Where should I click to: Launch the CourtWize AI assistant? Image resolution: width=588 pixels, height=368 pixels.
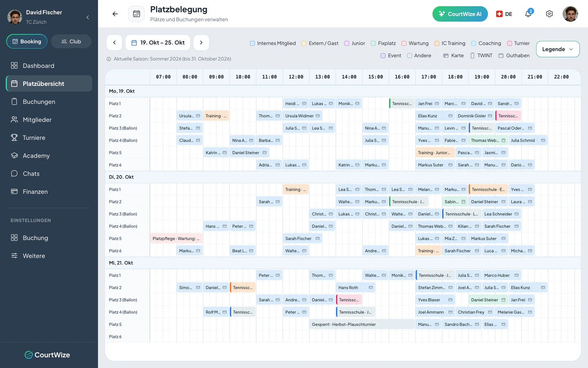point(460,14)
